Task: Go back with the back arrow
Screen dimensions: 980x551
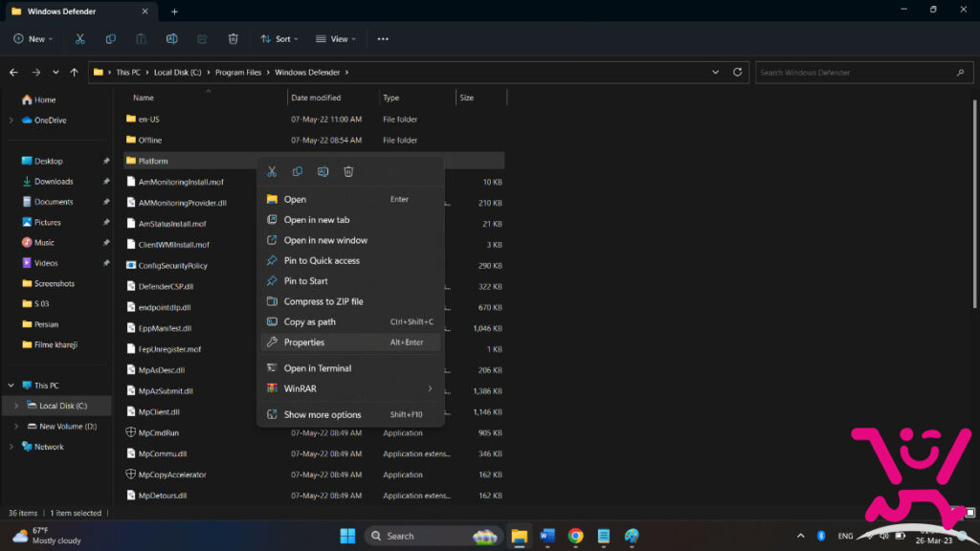Action: [13, 73]
